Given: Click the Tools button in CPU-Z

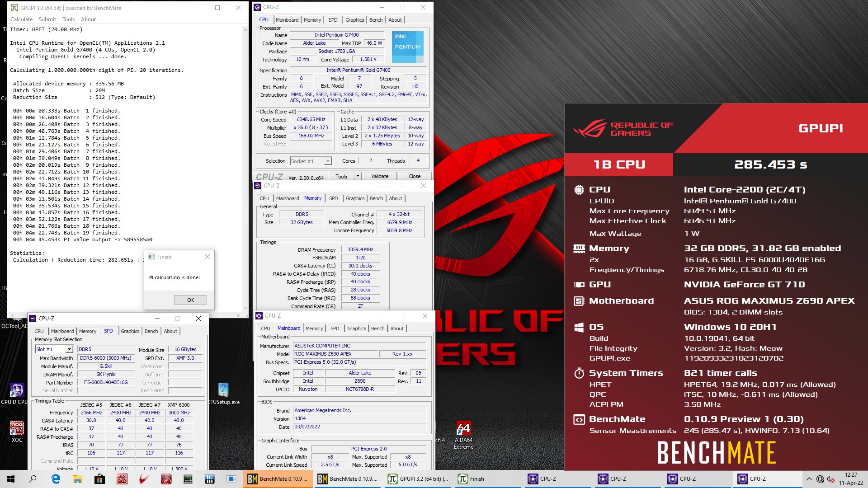Looking at the screenshot, I should pyautogui.click(x=341, y=176).
